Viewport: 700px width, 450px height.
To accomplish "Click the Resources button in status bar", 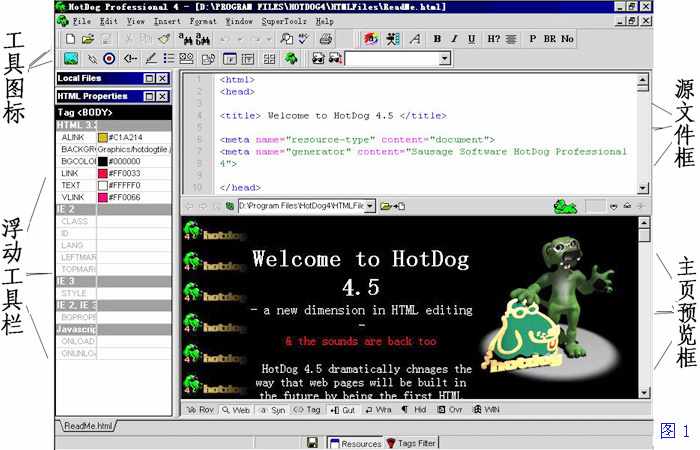I will [x=355, y=442].
